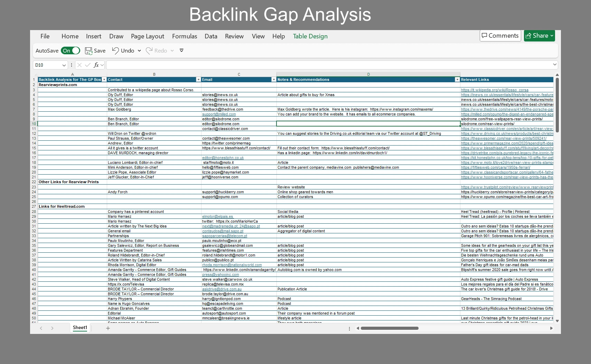
Task: Click horizontal scrollbar right arrow
Action: (551, 328)
